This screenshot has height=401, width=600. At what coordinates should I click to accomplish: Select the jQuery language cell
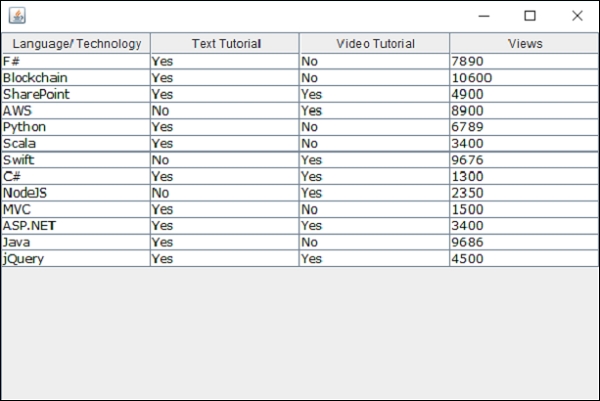click(76, 258)
